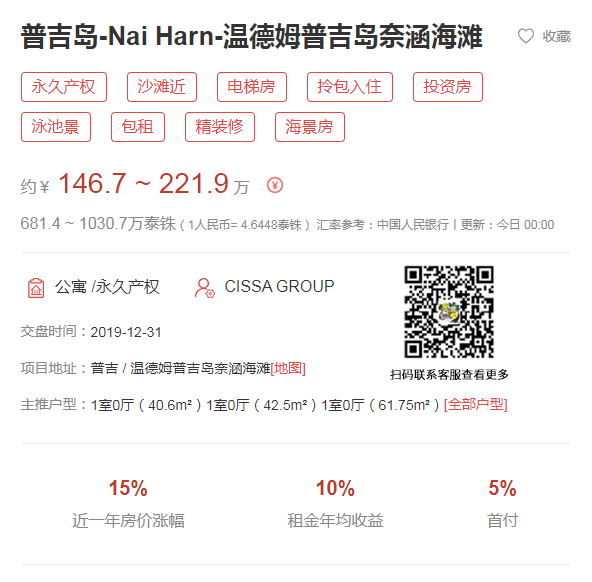Select the 沙滩近 tag
The width and height of the screenshot is (592, 582).
pos(162,87)
